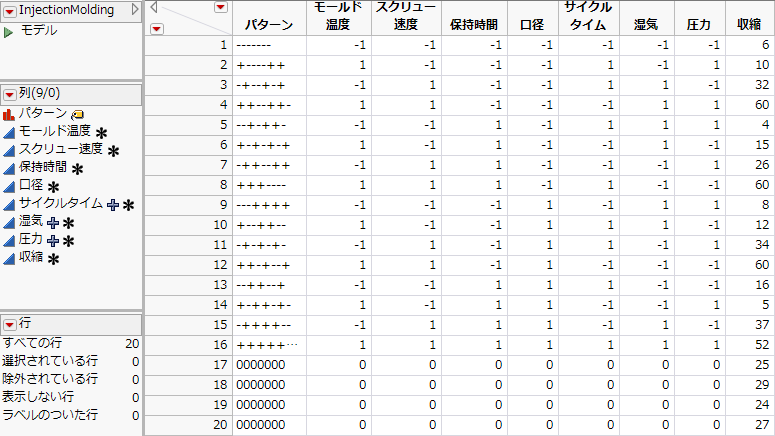
Task: Click the continuous icon for サイクルタイム
Action: click(9, 205)
